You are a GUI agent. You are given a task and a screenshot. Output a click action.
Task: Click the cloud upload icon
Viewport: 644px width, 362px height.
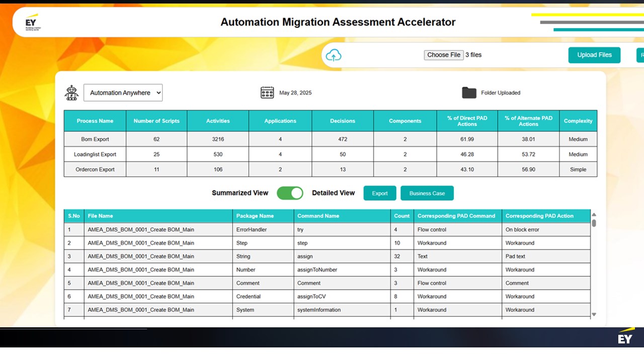(334, 55)
